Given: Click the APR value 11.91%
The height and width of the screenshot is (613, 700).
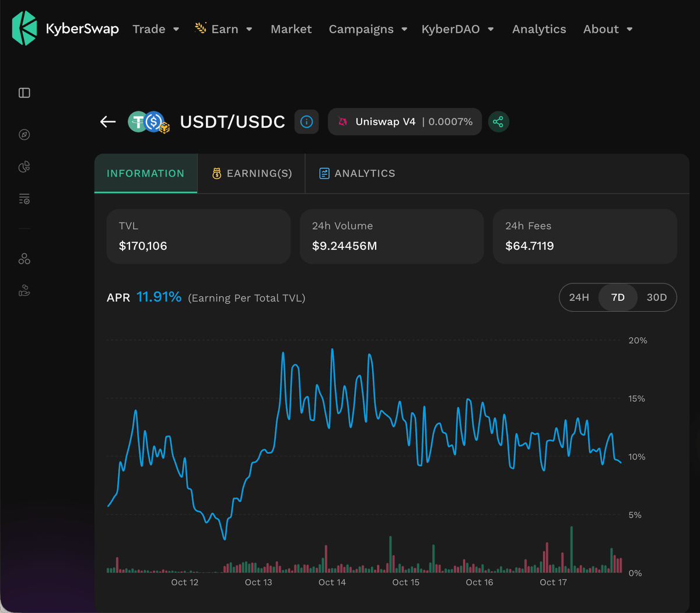Looking at the screenshot, I should pos(159,297).
